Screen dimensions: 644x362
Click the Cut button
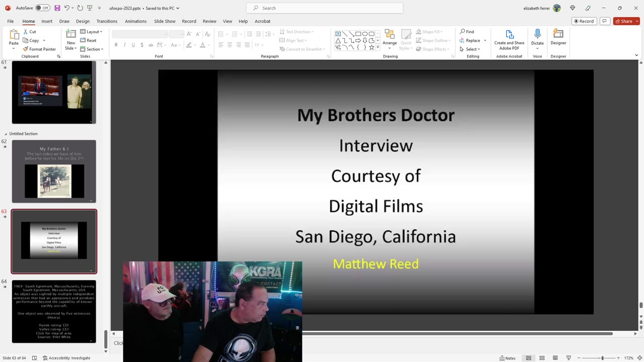[x=29, y=32]
